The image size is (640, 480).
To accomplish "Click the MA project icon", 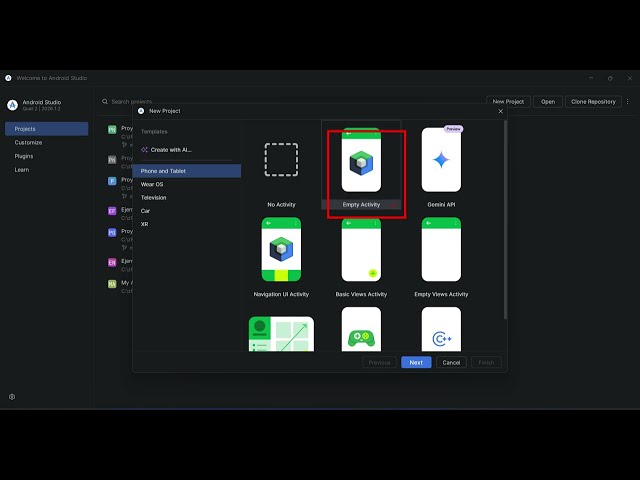I will pyautogui.click(x=112, y=284).
